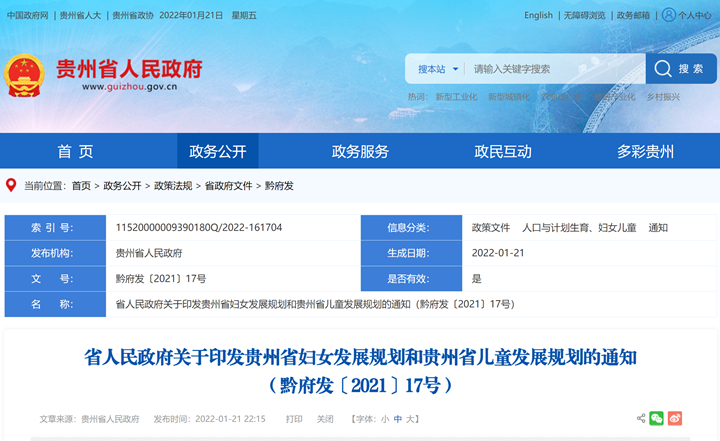
Task: Open 无障碍浏览 accessibility mode
Action: click(x=585, y=16)
